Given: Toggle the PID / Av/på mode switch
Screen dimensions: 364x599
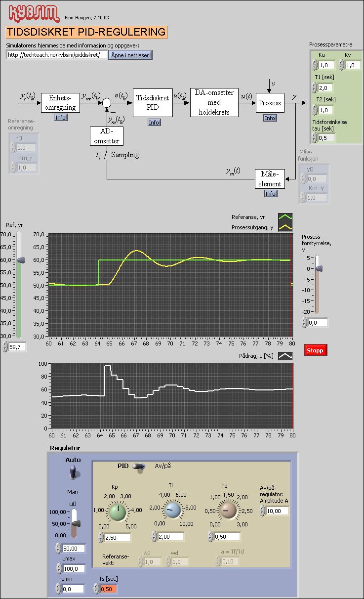Looking at the screenshot, I should [139, 466].
